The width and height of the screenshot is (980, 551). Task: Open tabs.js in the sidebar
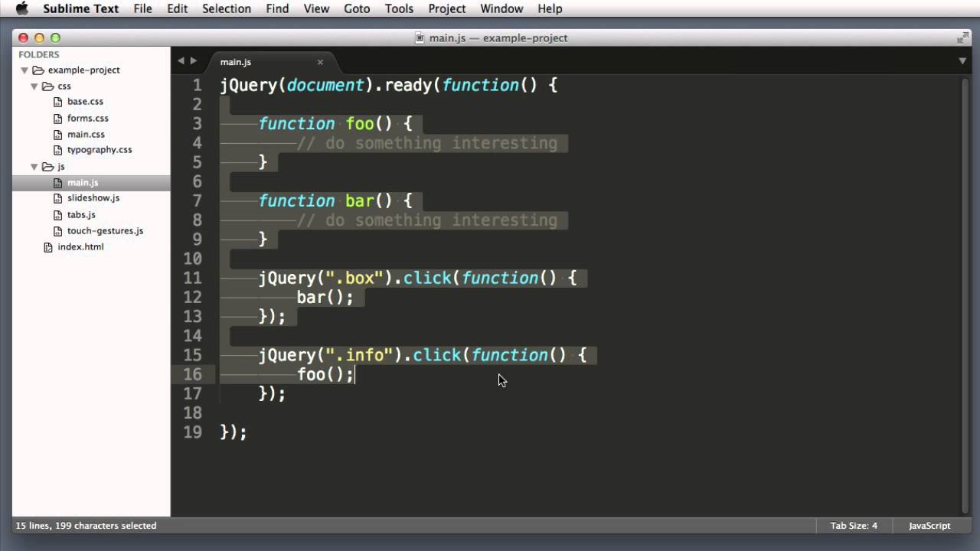point(81,215)
